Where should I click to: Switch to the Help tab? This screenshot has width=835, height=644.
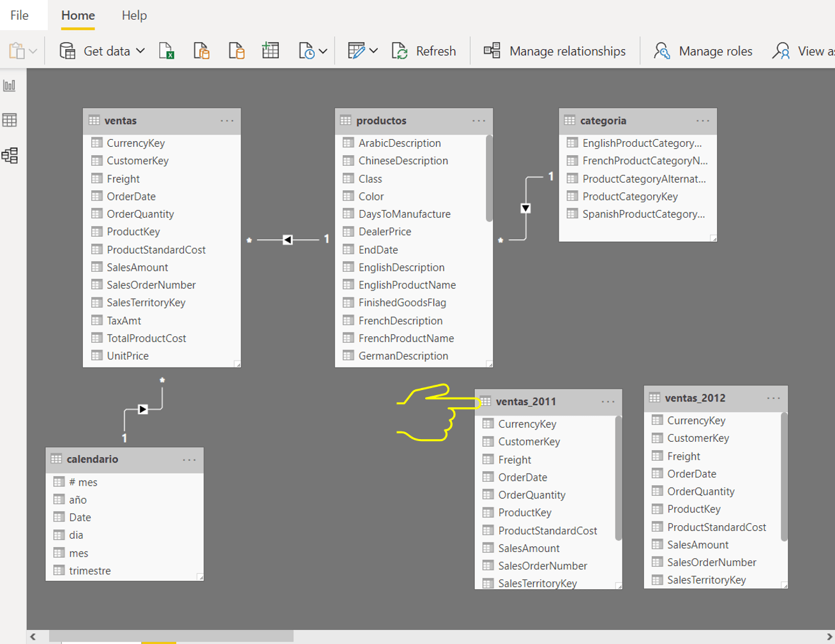pos(134,15)
